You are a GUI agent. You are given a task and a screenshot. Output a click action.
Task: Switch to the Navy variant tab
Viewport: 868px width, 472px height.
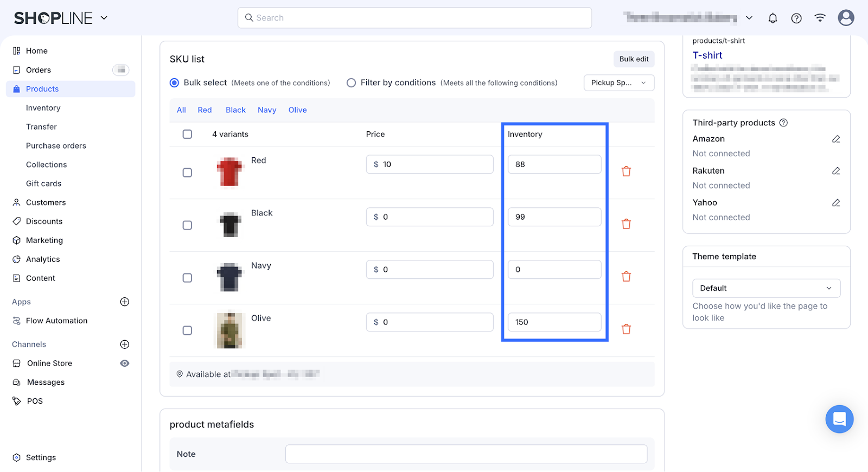(267, 110)
